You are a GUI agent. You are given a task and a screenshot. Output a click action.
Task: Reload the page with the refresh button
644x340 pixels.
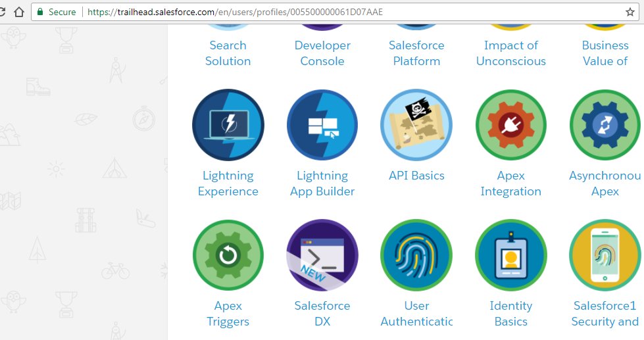point(3,12)
